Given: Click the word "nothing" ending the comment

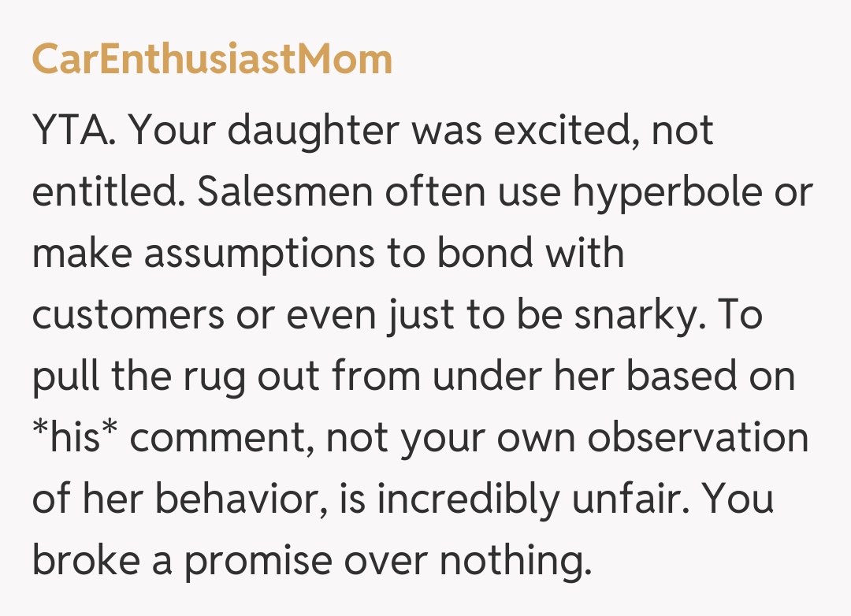Looking at the screenshot, I should pyautogui.click(x=514, y=562).
